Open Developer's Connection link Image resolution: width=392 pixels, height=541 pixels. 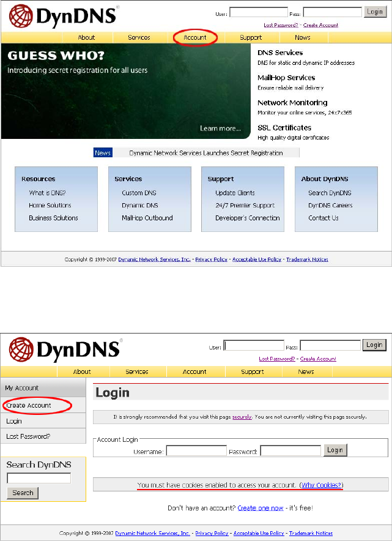[248, 218]
